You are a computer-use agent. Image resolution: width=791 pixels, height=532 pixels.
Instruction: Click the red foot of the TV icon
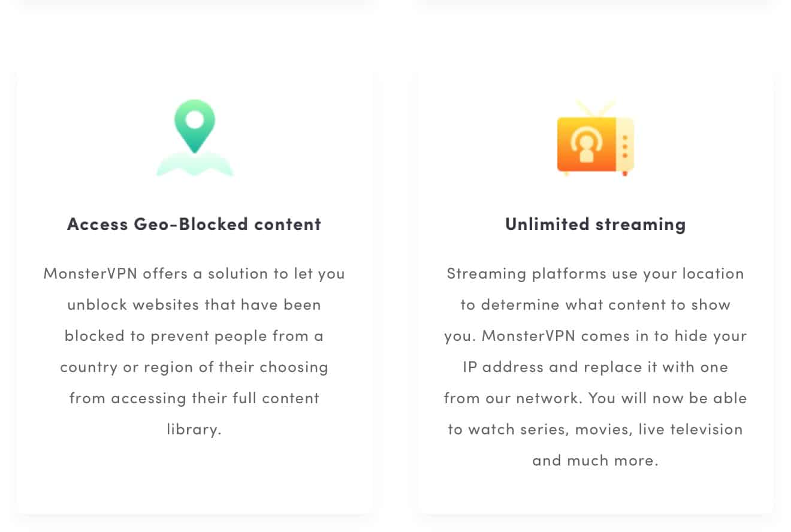point(624,174)
